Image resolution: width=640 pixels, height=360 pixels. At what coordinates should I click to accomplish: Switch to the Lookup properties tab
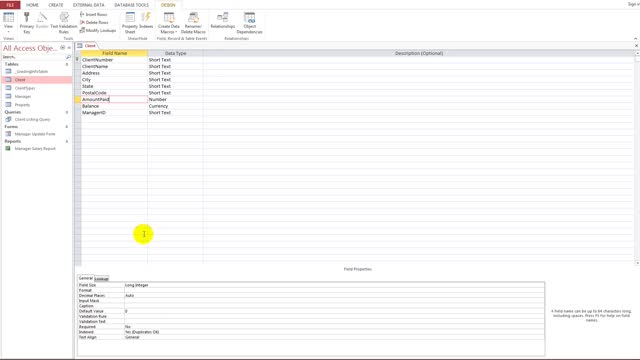pos(102,279)
